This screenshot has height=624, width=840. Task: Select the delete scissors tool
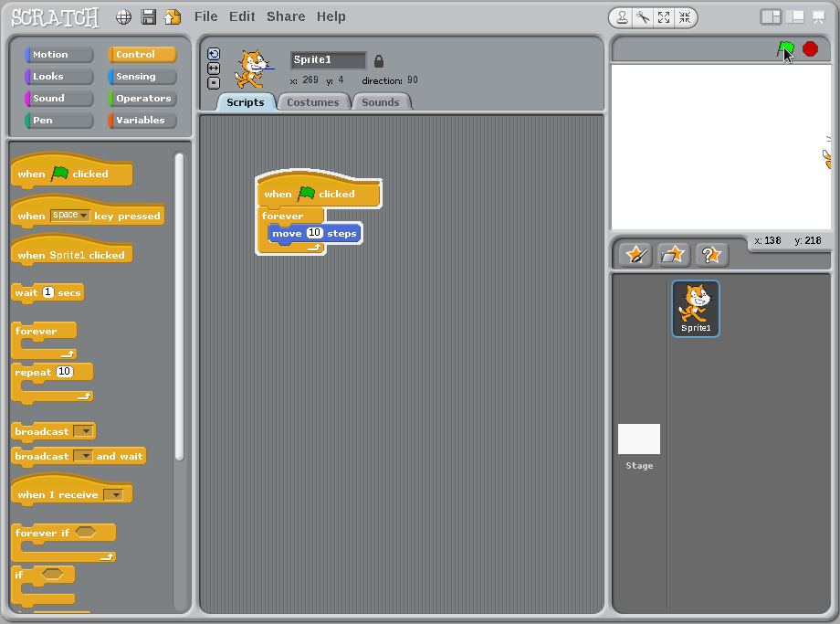[x=643, y=17]
